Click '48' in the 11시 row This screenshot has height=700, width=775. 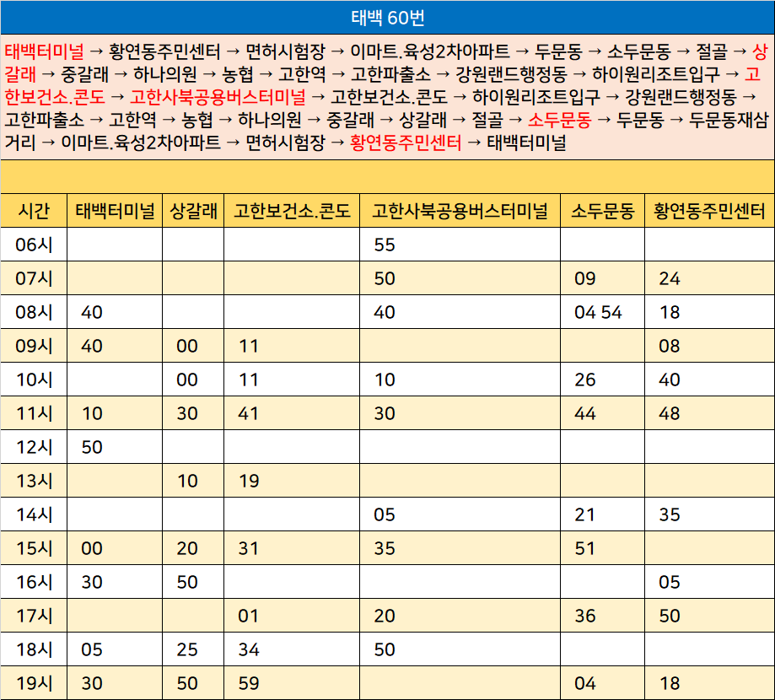670,413
